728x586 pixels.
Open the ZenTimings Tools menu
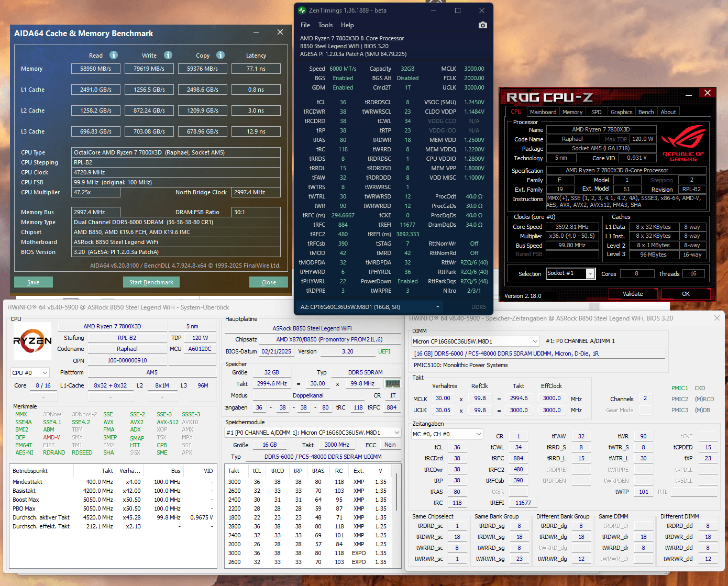coord(325,25)
